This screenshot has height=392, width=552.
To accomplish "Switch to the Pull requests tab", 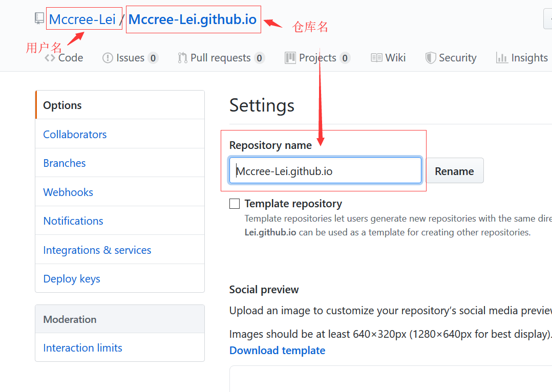I will (x=220, y=58).
